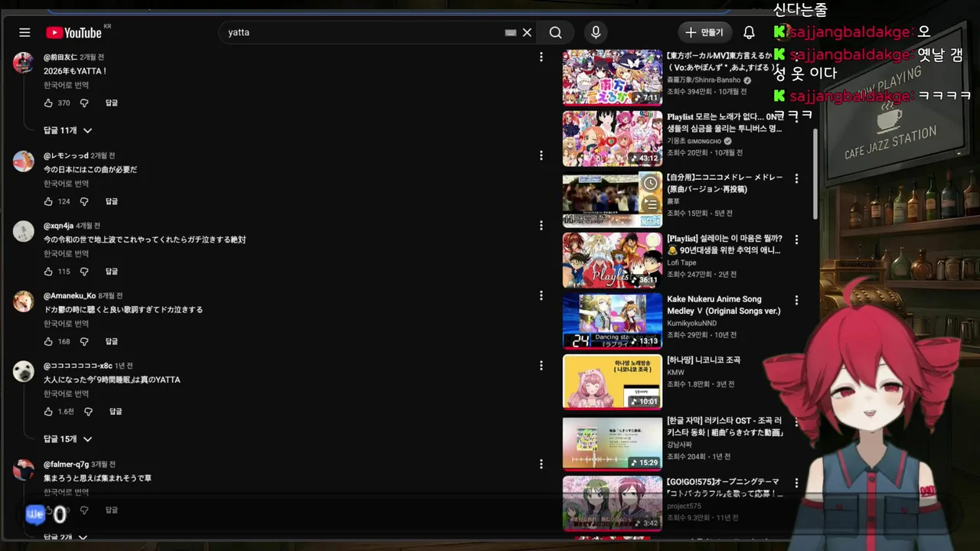The image size is (980, 551).
Task: Like the comment by @前田友仁
Action: pyautogui.click(x=48, y=103)
